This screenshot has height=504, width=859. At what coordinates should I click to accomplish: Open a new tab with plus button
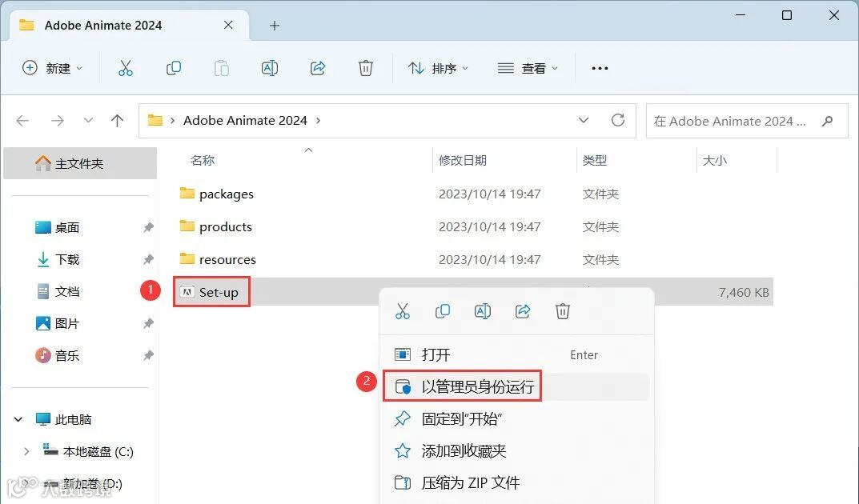[275, 26]
